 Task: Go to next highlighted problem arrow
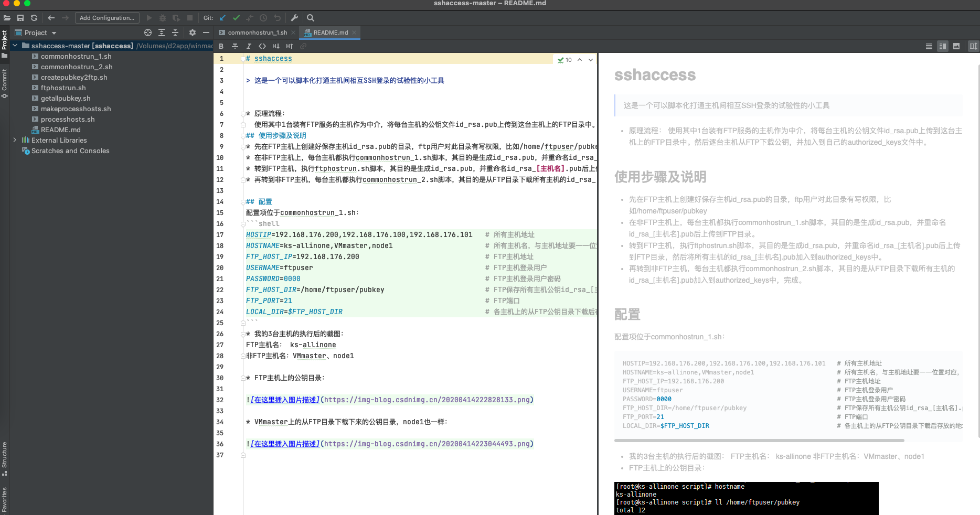coord(591,60)
